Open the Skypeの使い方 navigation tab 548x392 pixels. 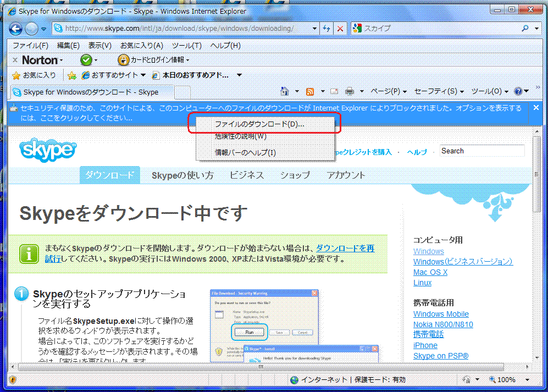[182, 175]
